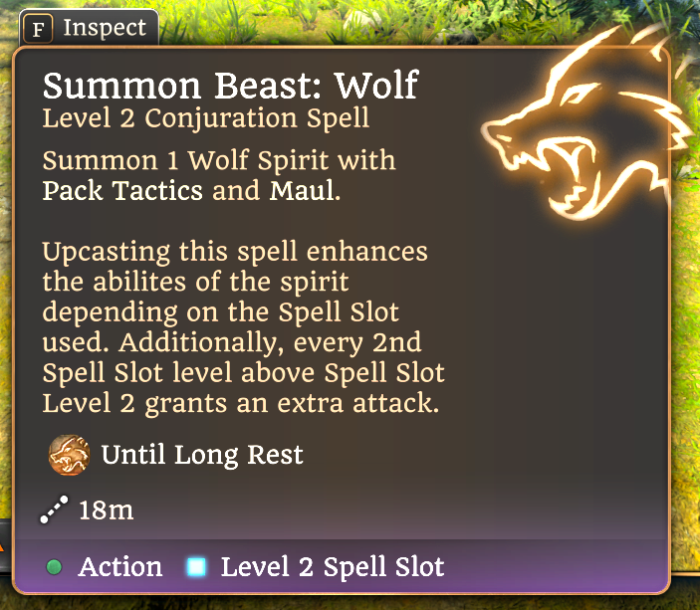Click the grassy background outside tooltip
Viewport: 700px width, 610px height.
[x=686, y=357]
